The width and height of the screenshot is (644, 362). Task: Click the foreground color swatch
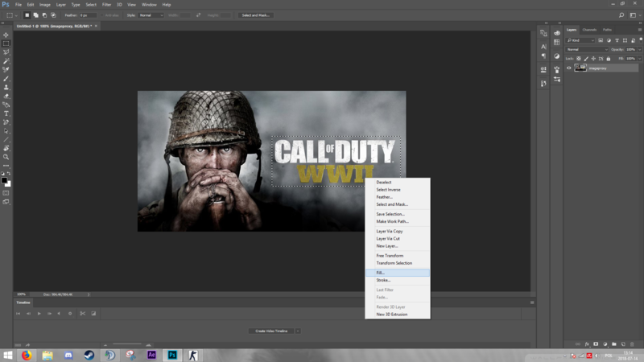[x=5, y=180]
